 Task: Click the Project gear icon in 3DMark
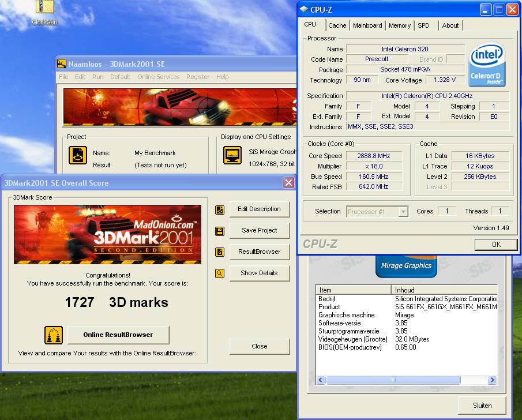tap(77, 155)
